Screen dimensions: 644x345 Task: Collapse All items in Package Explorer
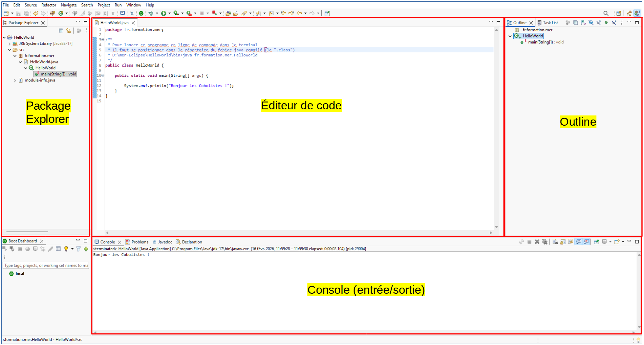pos(61,31)
